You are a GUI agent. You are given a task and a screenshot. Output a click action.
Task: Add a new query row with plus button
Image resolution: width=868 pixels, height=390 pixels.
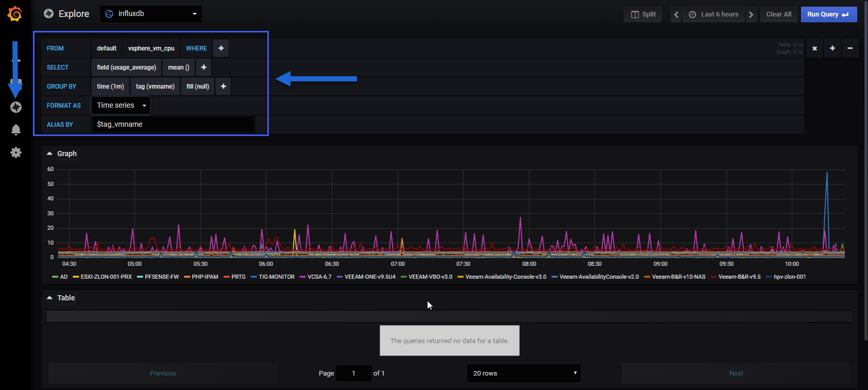[x=832, y=48]
